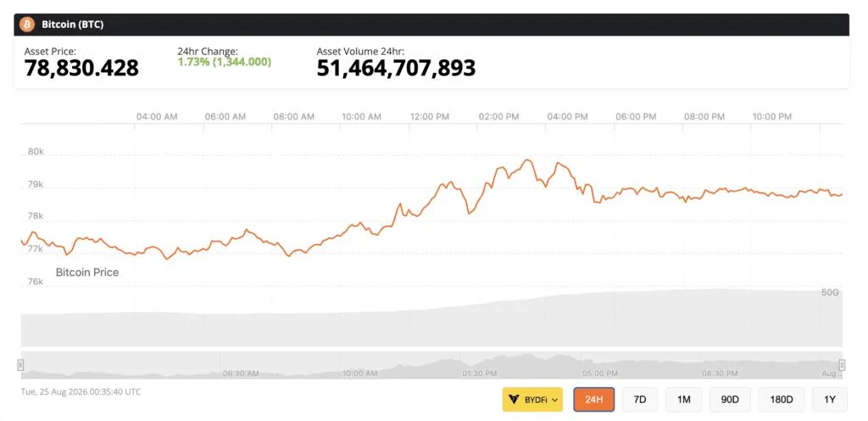Click the Bitcoin (BTC) header title
Screen dimensions: 868x421
[73, 25]
